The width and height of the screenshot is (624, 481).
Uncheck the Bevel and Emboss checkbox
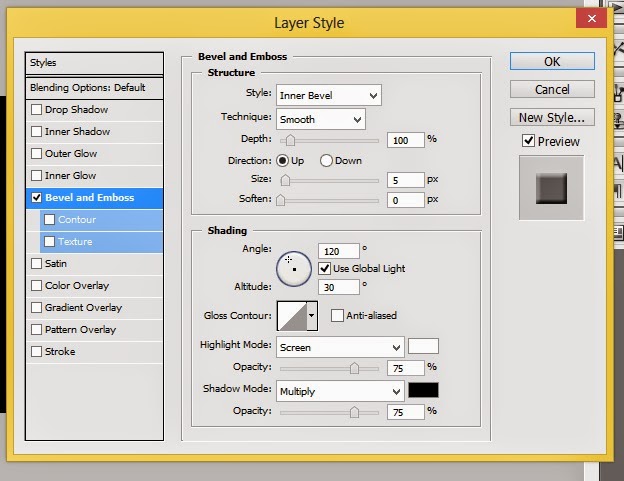[x=36, y=198]
